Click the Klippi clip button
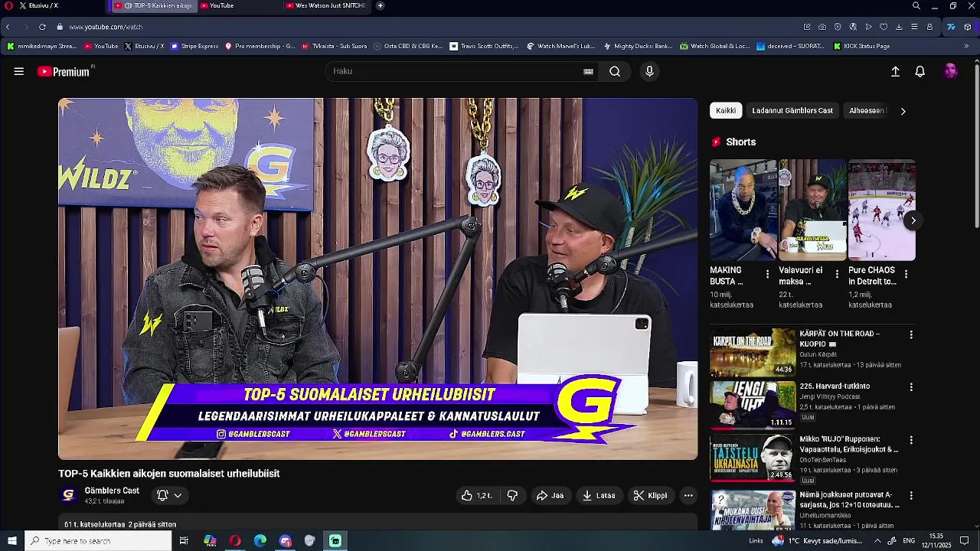980x551 pixels. coord(651,495)
